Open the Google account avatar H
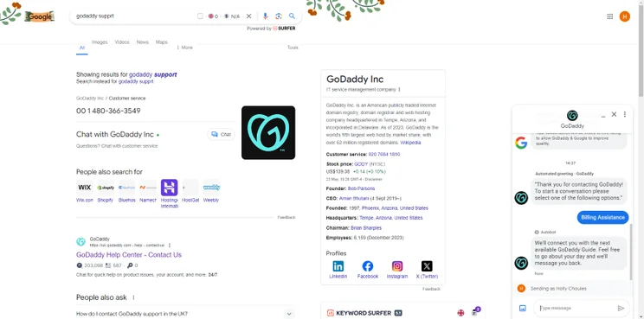 point(625,16)
